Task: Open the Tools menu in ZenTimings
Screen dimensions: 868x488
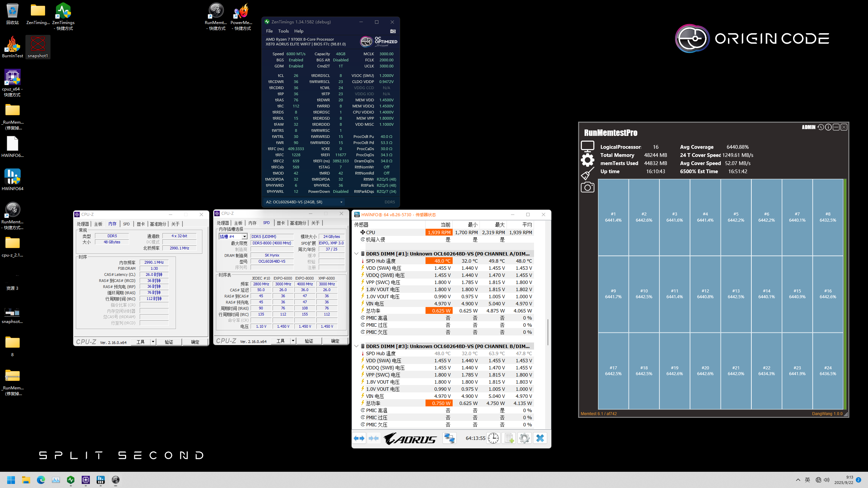Action: [x=283, y=31]
